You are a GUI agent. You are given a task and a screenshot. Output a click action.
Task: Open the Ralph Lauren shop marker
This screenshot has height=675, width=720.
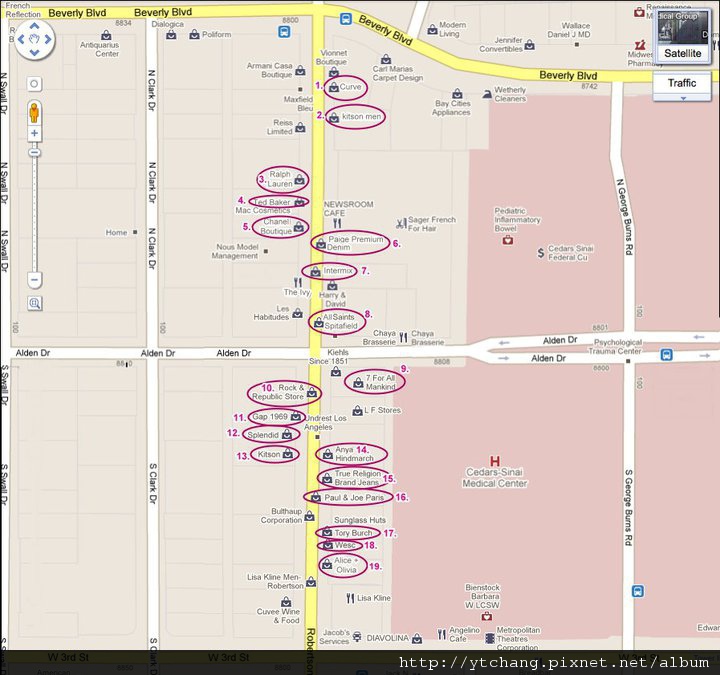299,180
